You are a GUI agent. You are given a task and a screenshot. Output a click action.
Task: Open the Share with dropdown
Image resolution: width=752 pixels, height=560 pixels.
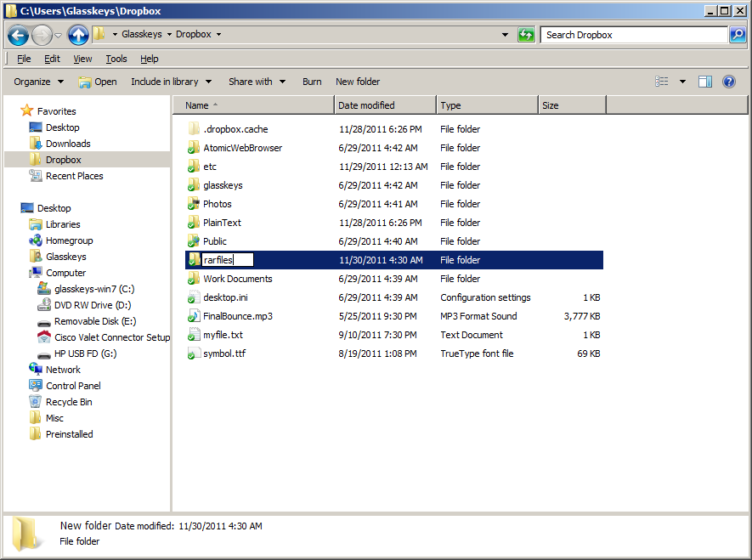click(256, 82)
